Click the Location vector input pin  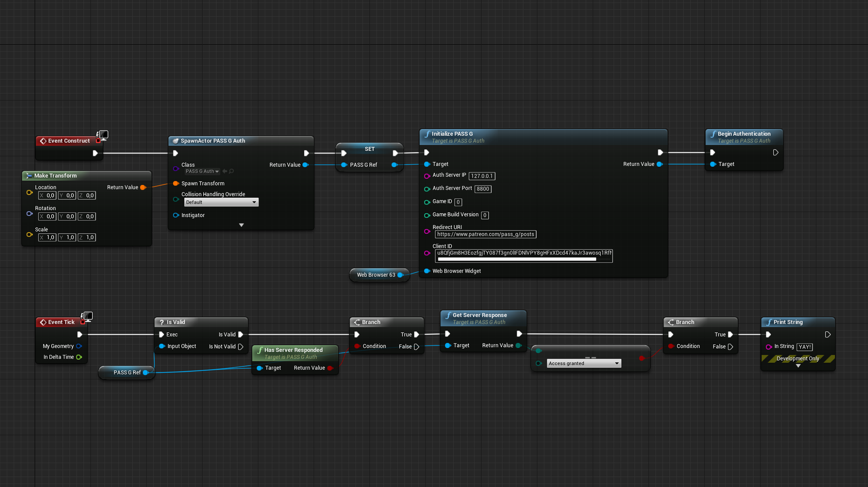pyautogui.click(x=29, y=192)
